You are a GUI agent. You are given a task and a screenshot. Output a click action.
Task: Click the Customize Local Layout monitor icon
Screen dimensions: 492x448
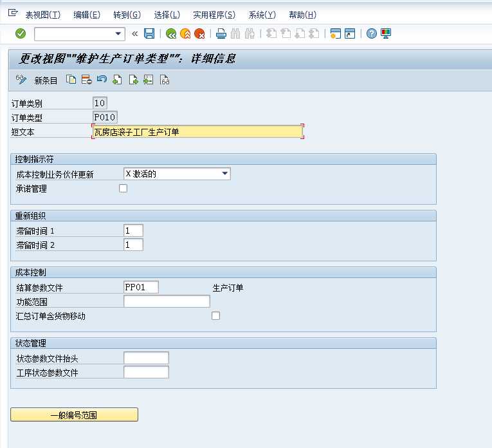click(386, 33)
